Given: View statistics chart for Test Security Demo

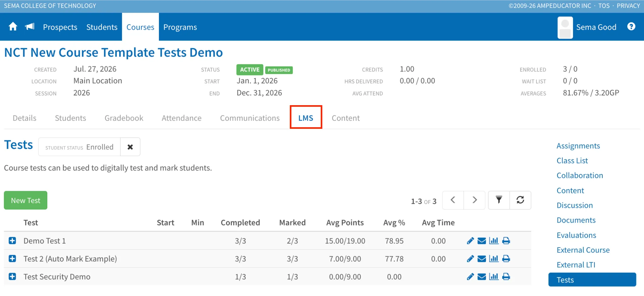Looking at the screenshot, I should [x=494, y=277].
